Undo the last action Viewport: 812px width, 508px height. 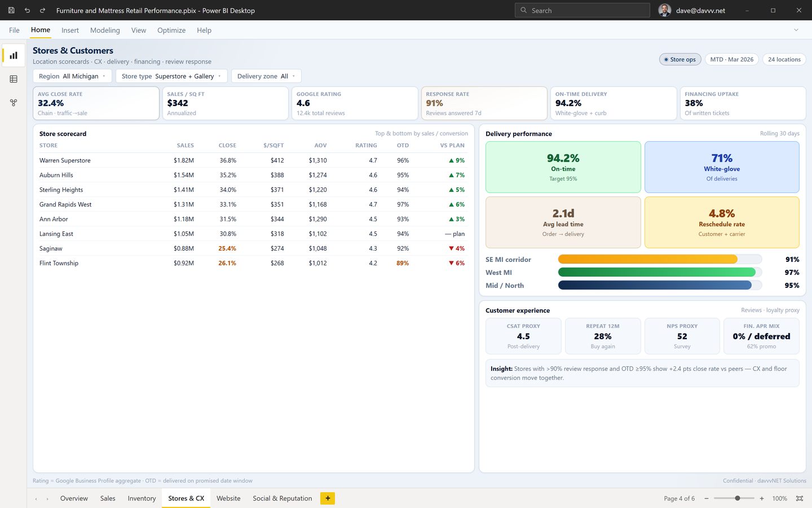tap(27, 10)
